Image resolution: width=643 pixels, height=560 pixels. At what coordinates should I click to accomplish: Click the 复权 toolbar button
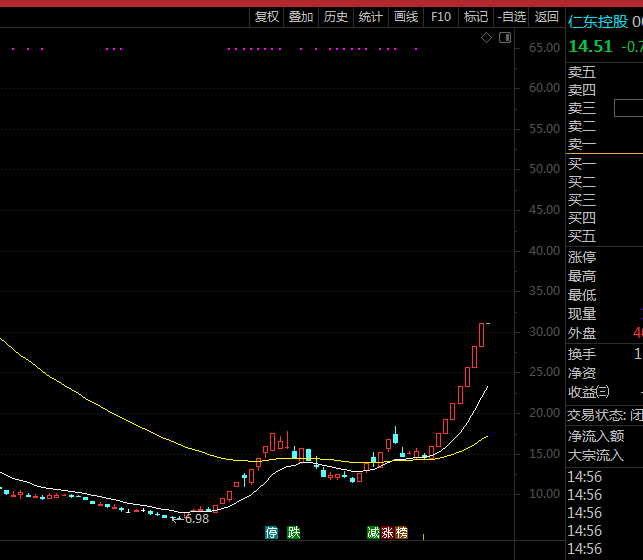click(x=267, y=17)
